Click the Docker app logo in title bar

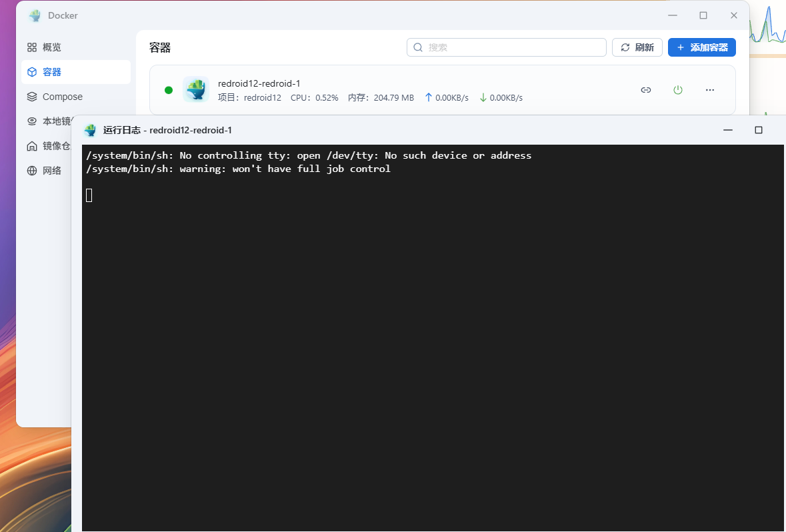(x=35, y=15)
